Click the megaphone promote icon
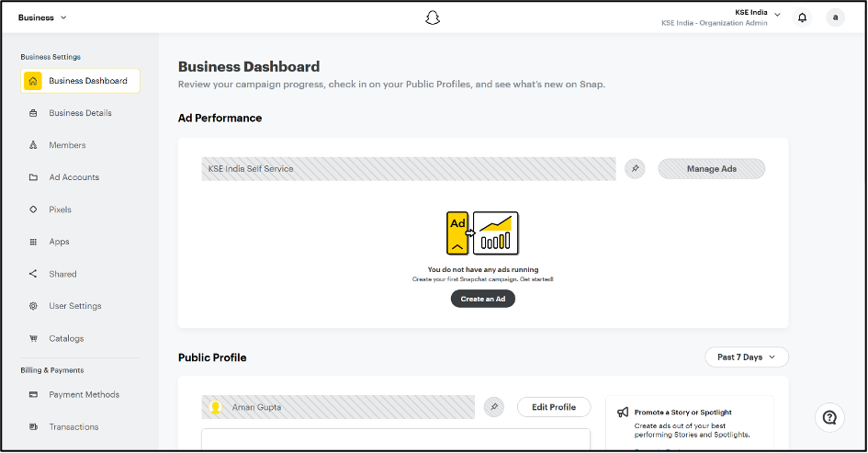868x453 pixels. coord(623,413)
